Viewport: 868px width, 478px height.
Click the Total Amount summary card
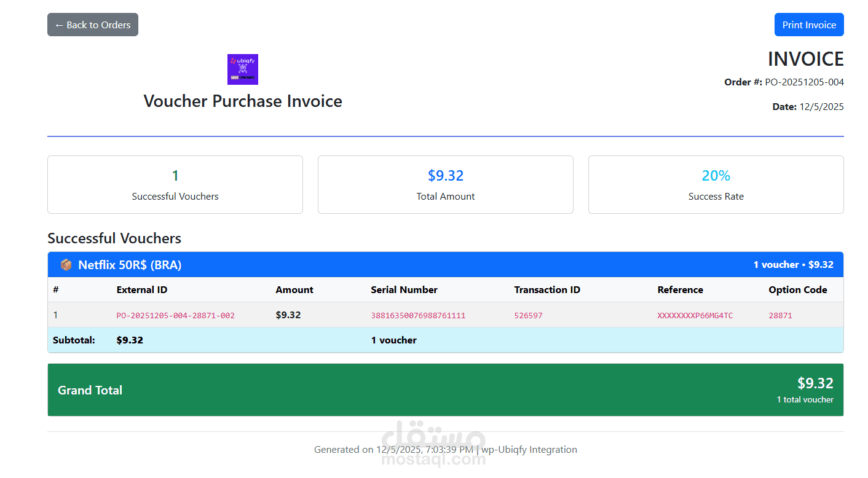point(446,184)
